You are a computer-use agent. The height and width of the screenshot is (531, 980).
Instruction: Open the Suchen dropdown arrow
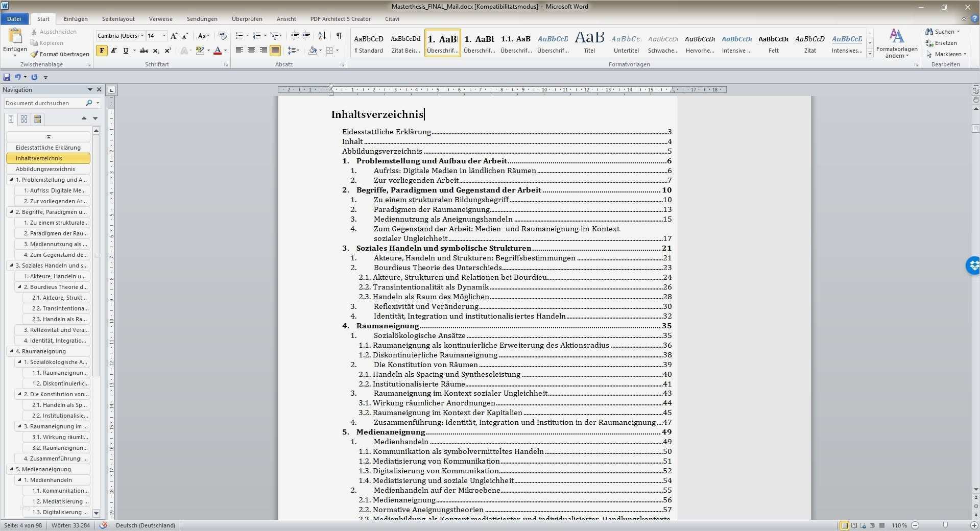click(x=958, y=32)
